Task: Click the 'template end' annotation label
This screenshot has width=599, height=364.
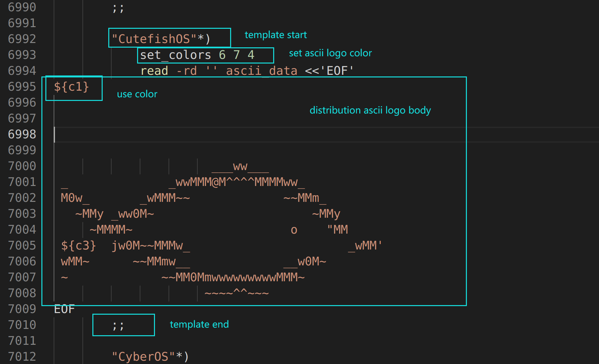Action: point(199,324)
